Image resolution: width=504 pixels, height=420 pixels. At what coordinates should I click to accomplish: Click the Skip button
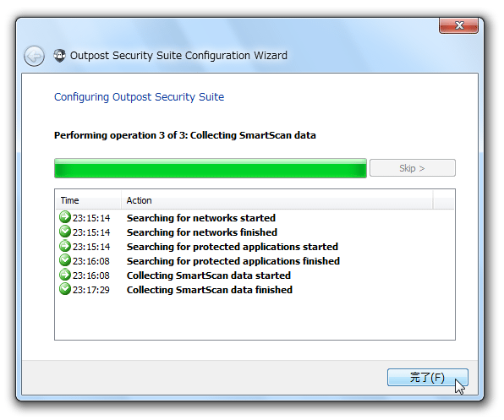click(413, 168)
